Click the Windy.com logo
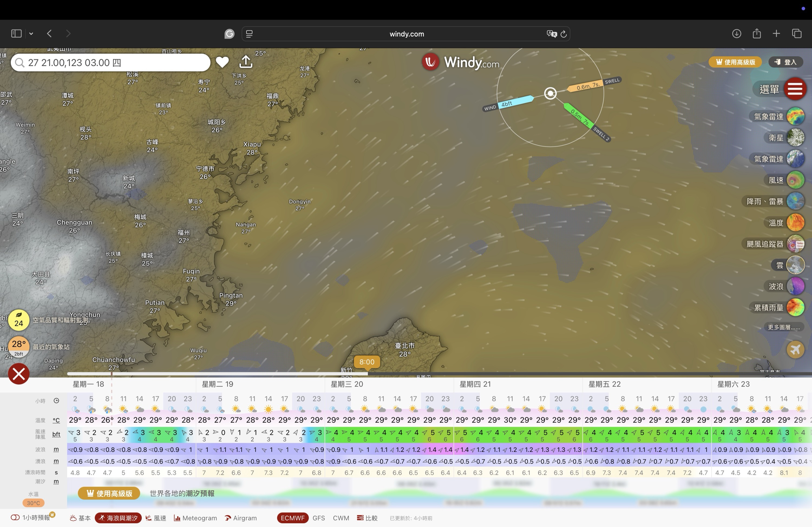812x527 pixels. tap(460, 62)
